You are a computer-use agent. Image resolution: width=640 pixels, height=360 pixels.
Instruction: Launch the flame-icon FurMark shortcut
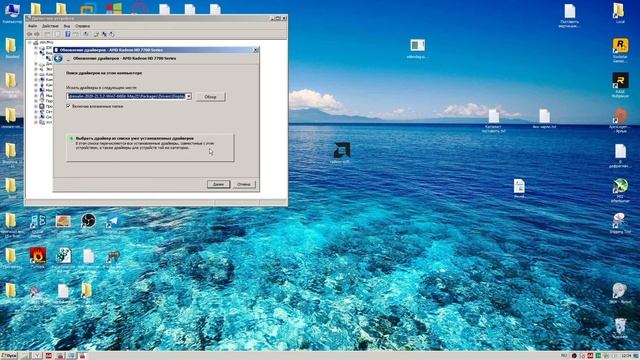(38, 258)
